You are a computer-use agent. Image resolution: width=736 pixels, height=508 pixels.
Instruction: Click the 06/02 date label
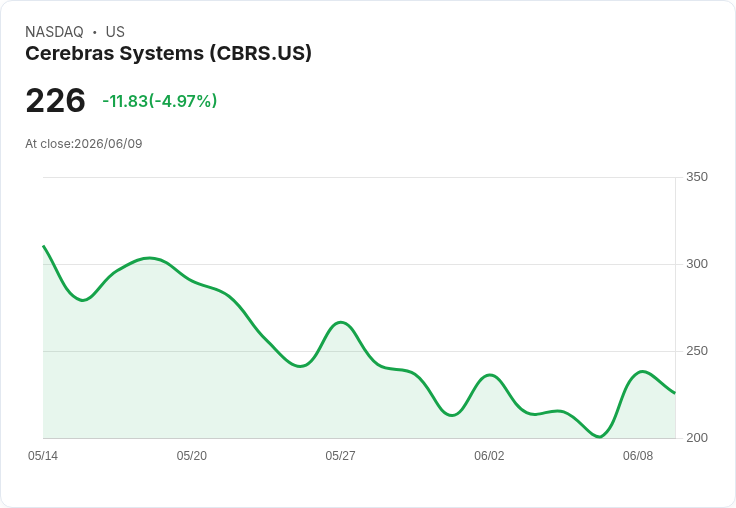(x=489, y=456)
